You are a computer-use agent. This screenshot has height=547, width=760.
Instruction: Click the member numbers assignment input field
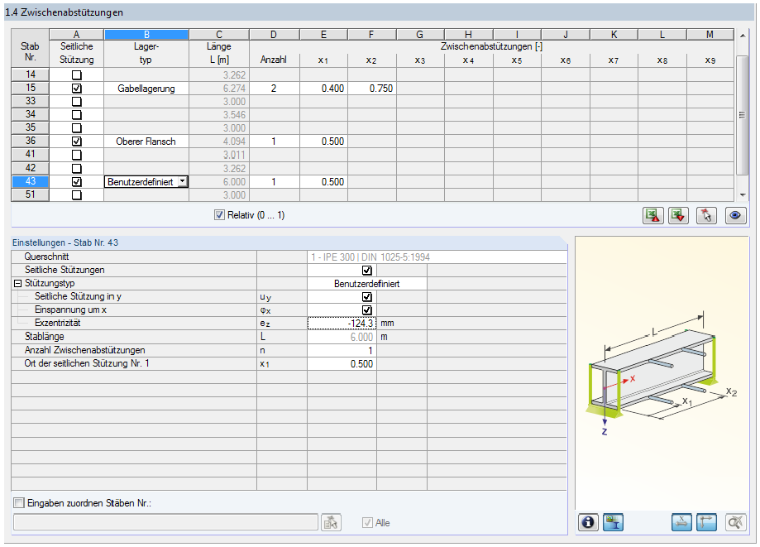165,522
